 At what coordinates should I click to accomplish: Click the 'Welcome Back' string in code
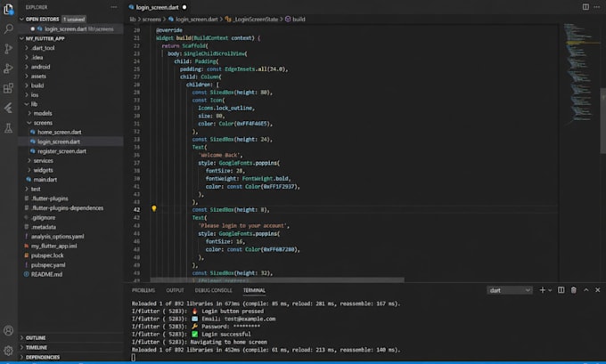(219, 155)
